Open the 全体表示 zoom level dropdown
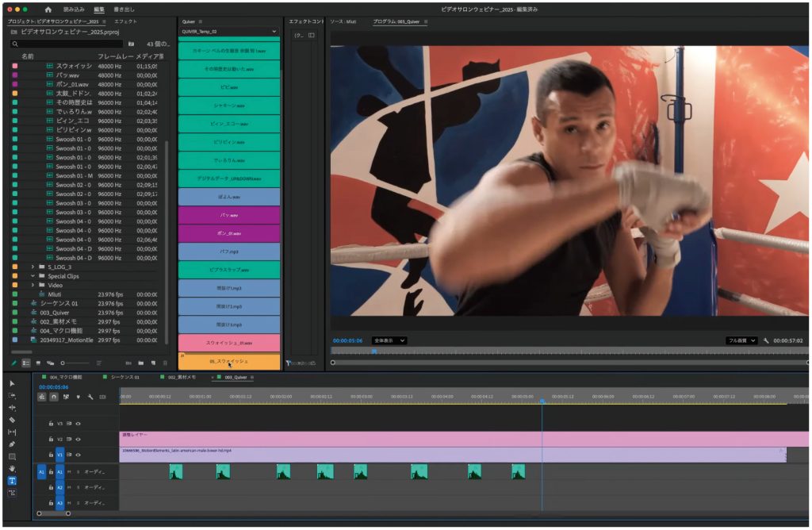The image size is (812, 530). coord(390,340)
